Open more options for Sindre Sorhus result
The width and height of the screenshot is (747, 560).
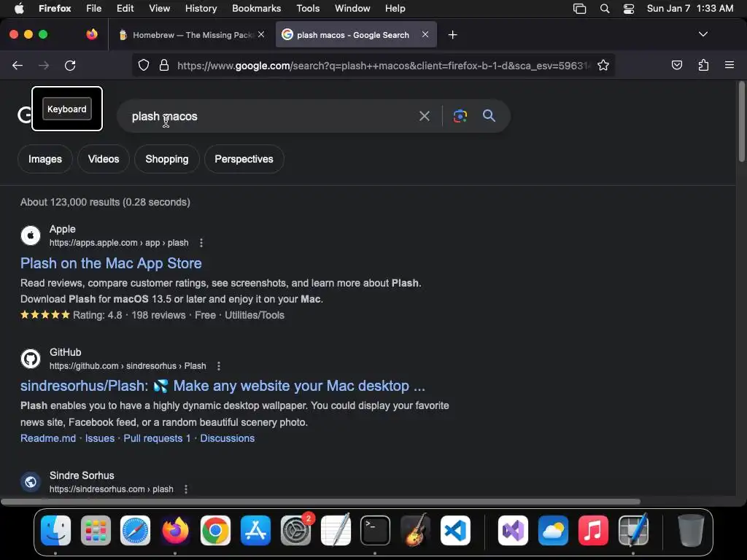[186, 489]
